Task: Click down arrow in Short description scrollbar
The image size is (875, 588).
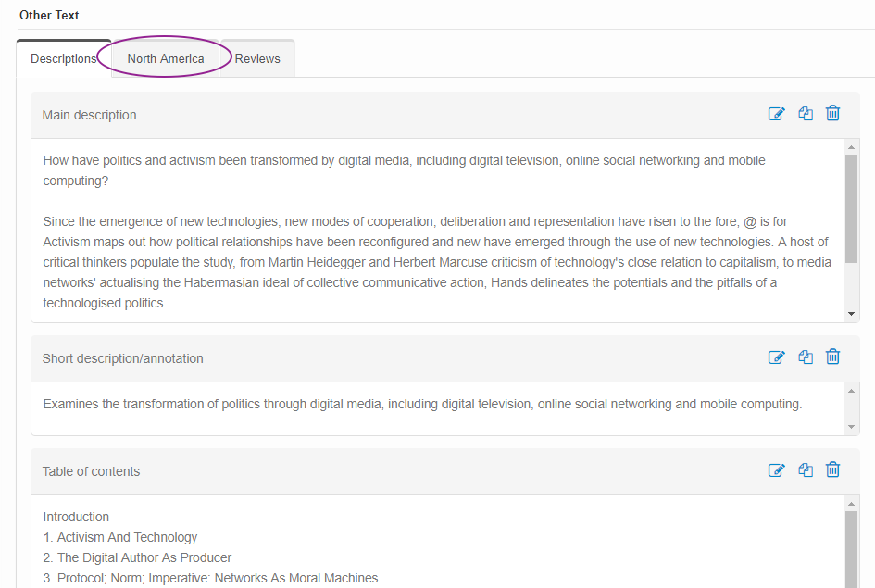Action: point(851,427)
